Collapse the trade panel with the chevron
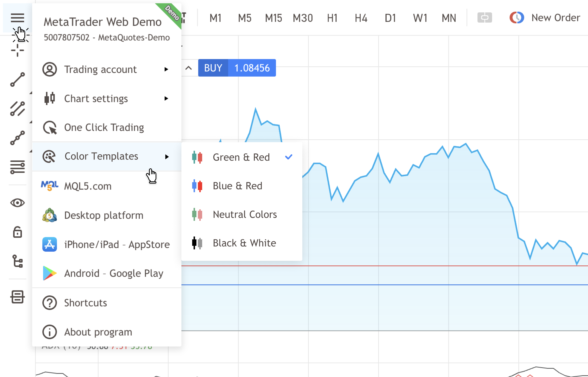This screenshot has height=377, width=588. click(x=188, y=68)
